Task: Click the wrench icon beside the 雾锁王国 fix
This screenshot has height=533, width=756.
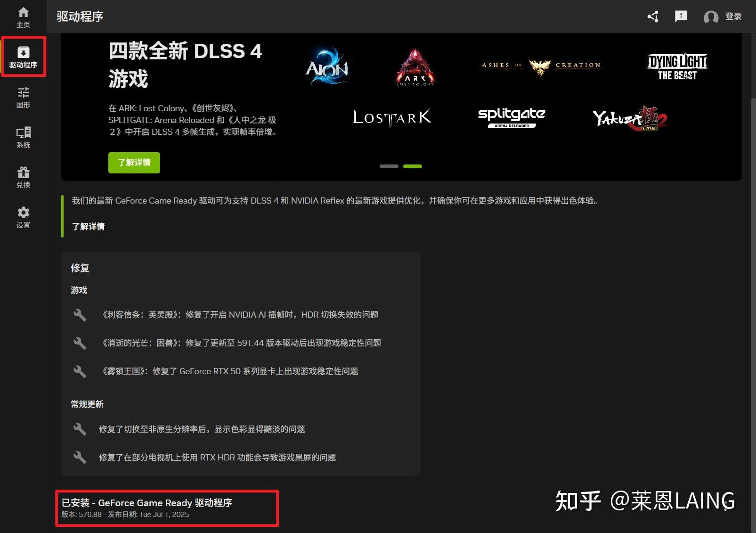Action: 80,371
